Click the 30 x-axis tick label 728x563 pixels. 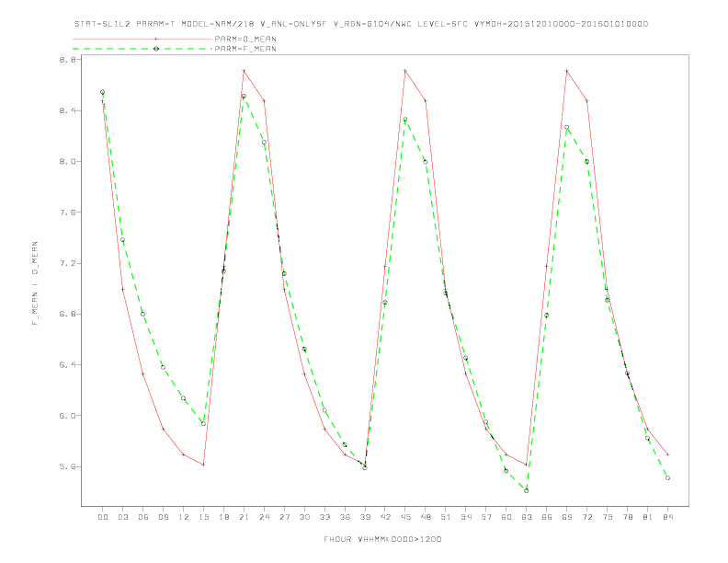(x=304, y=517)
